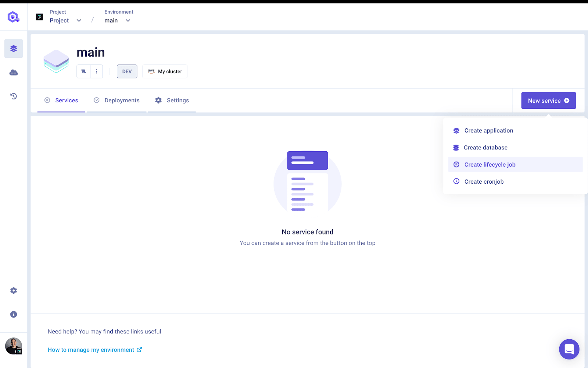This screenshot has width=588, height=368.
Task: Click the Qovery logo in top-left
Action: pyautogui.click(x=14, y=17)
